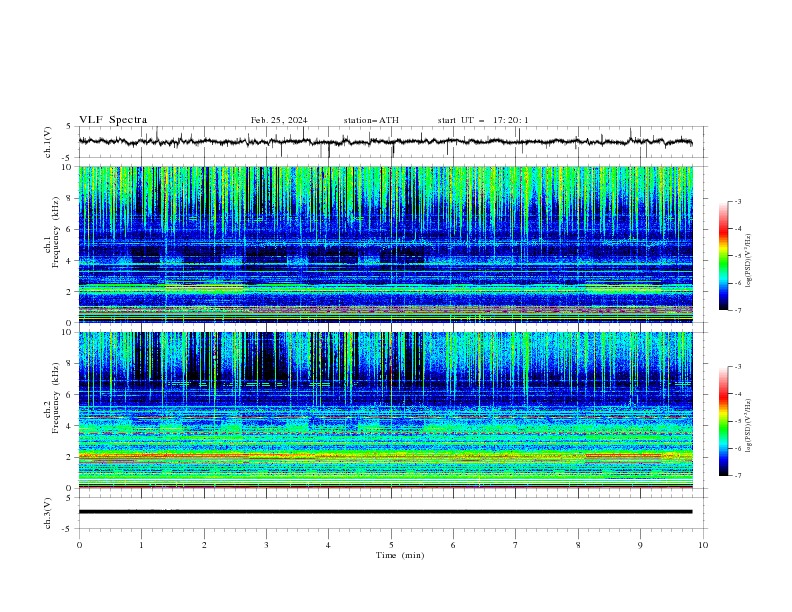Click the "start UT = 17:20:1" text

[483, 120]
